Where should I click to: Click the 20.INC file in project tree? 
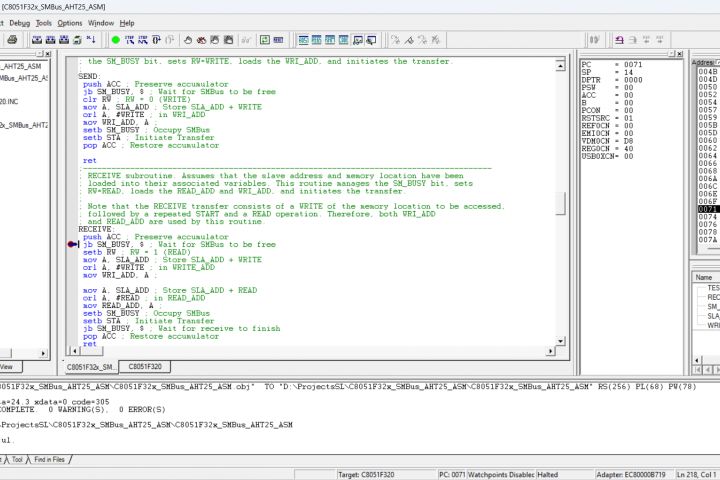[9, 102]
